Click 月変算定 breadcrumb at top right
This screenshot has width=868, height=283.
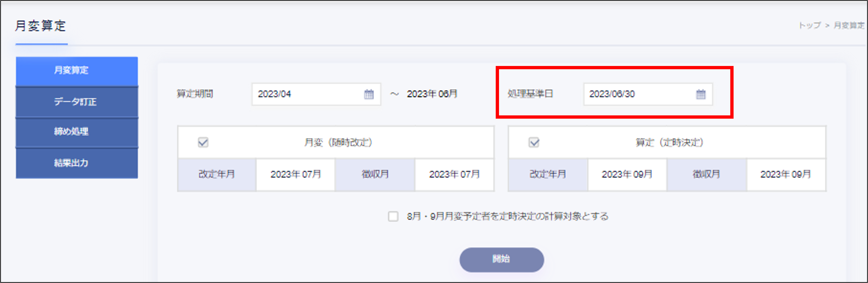click(849, 26)
